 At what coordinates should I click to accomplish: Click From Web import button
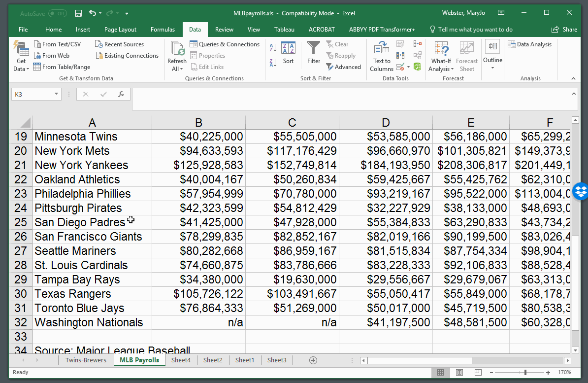[x=52, y=56]
